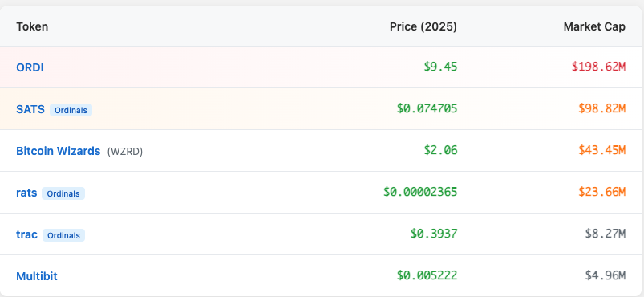
Task: Sort by the Price (2025) column header
Action: click(423, 26)
